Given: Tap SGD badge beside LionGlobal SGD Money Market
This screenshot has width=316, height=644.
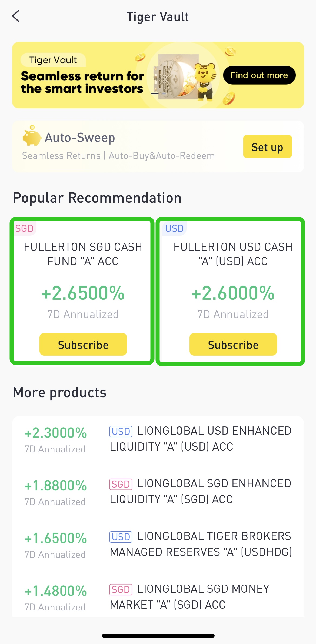Looking at the screenshot, I should coord(121,589).
